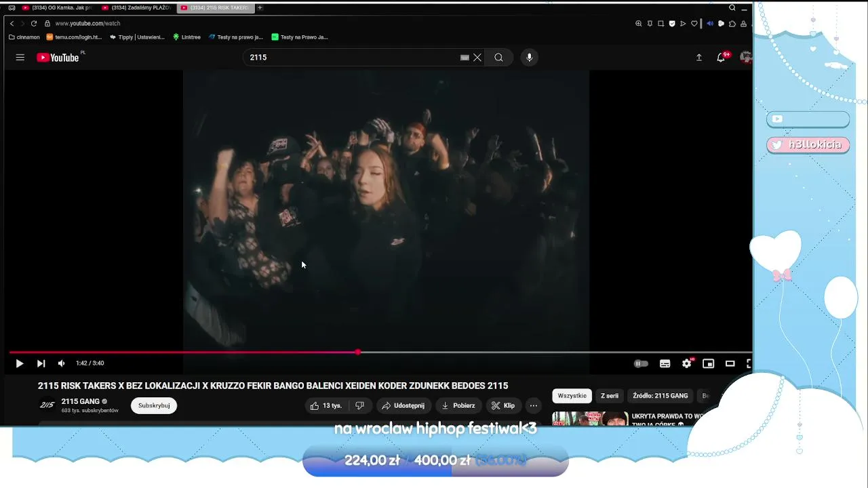Toggle subtitles/captions in player

(665, 364)
